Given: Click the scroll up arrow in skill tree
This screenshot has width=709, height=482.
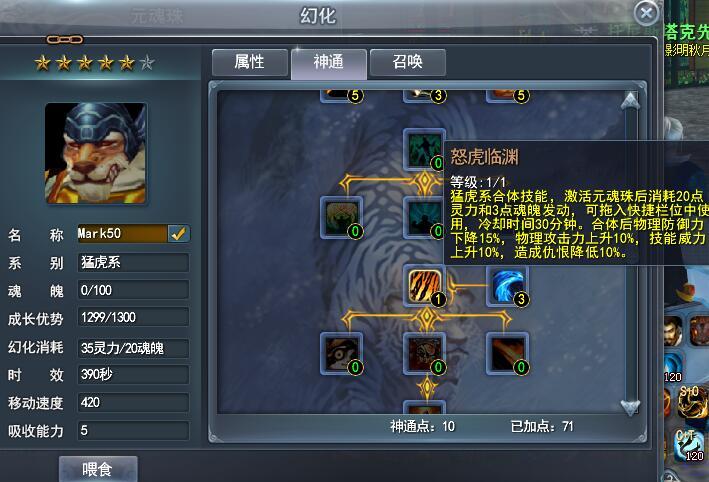Looking at the screenshot, I should point(630,101).
